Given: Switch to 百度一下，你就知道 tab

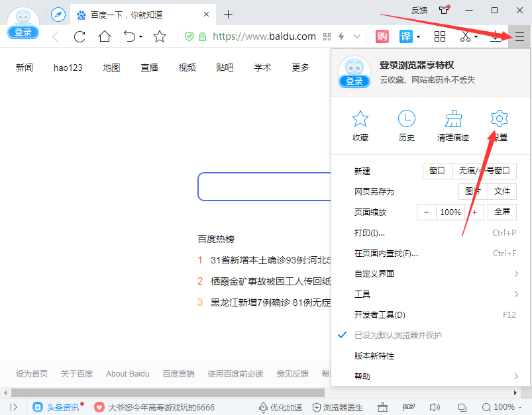Looking at the screenshot, I should pos(143,15).
